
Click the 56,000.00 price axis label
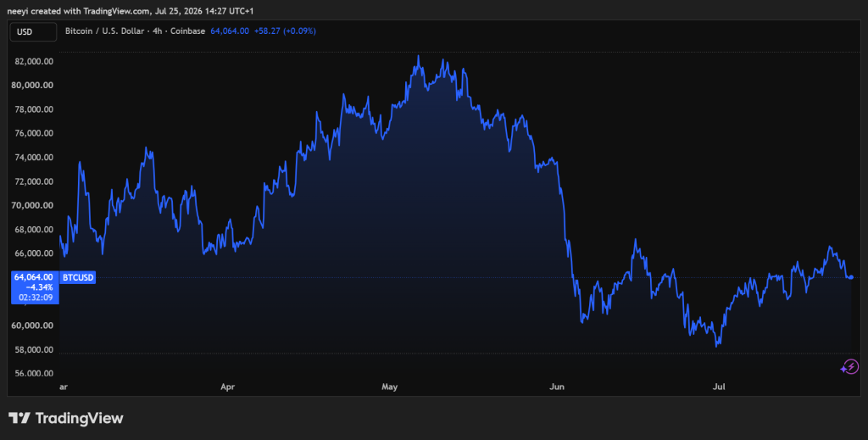tap(34, 374)
